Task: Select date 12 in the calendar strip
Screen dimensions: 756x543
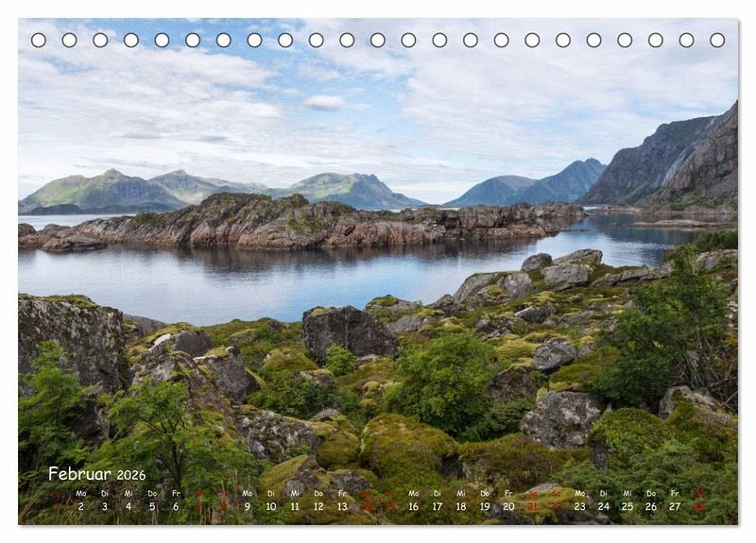Action: coord(318,506)
